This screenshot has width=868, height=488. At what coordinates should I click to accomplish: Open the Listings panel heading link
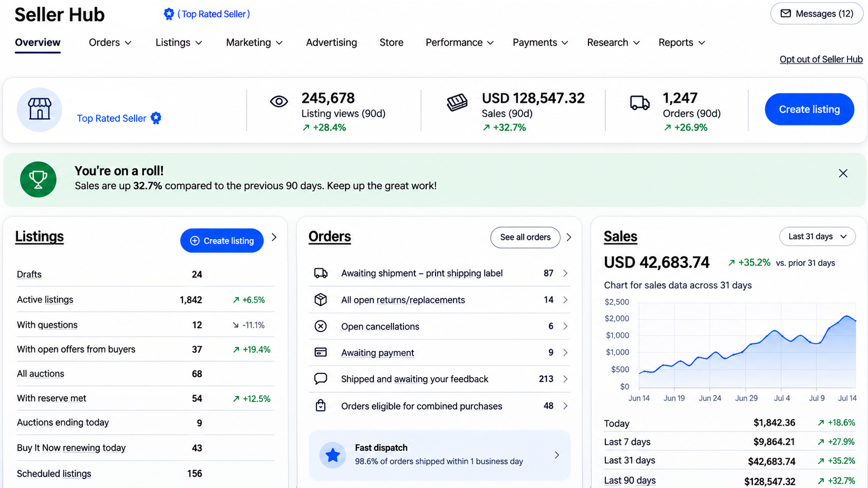point(39,236)
